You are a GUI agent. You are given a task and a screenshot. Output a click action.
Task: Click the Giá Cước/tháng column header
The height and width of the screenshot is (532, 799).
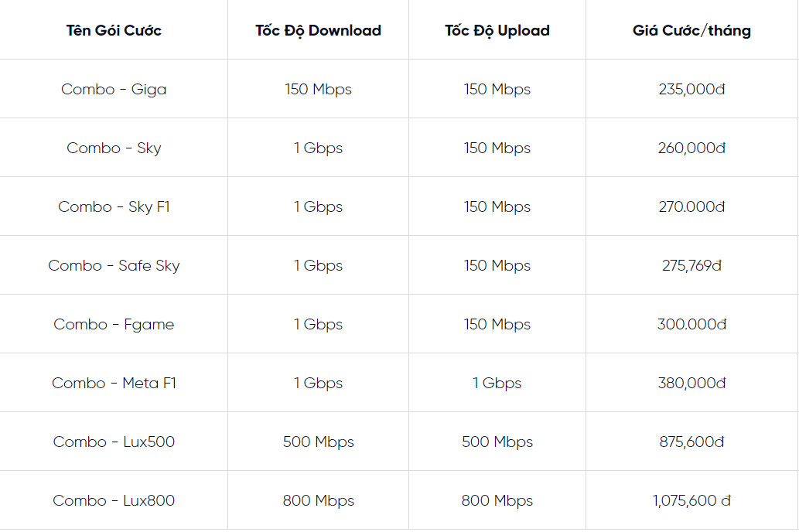point(691,31)
